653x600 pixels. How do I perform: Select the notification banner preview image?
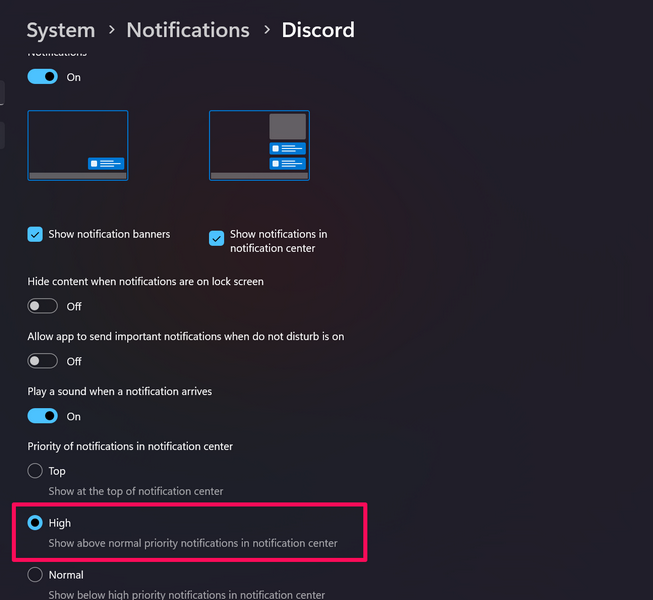coord(78,145)
